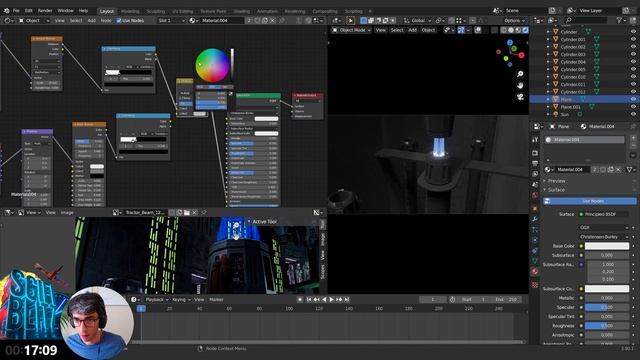Image resolution: width=640 pixels, height=360 pixels.
Task: Collapse the Surface panel
Action: [x=556, y=190]
